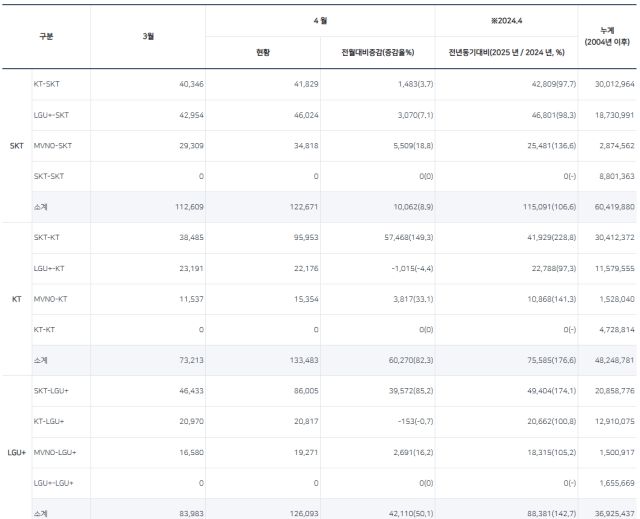The height and width of the screenshot is (519, 640).
Task: Select the 86,005 value in SKT-LGU+ row
Action: [303, 391]
